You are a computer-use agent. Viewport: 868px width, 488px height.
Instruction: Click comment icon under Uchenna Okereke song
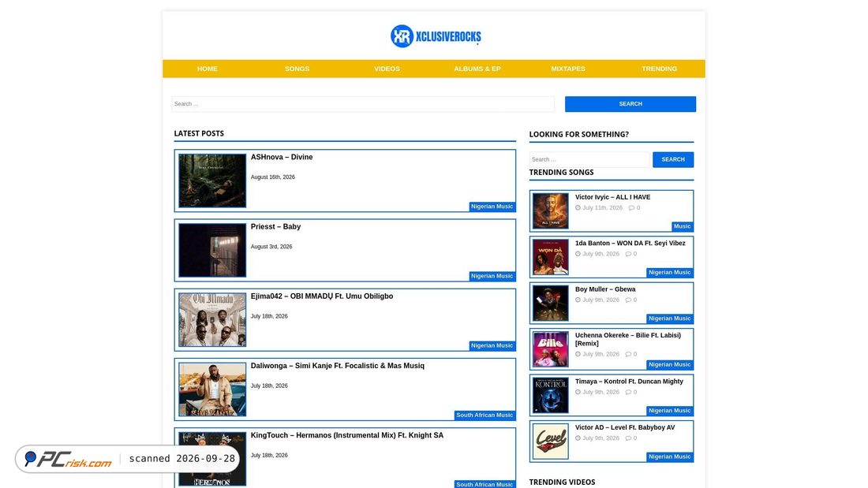(628, 354)
